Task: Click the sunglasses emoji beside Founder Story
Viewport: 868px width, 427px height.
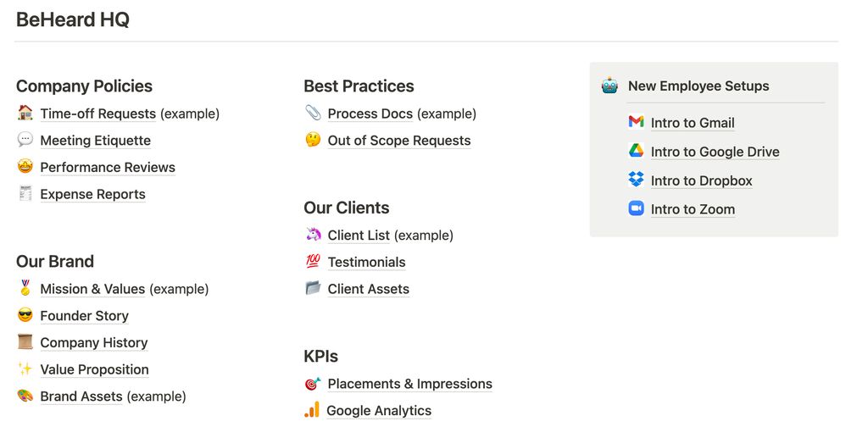Action: click(25, 315)
